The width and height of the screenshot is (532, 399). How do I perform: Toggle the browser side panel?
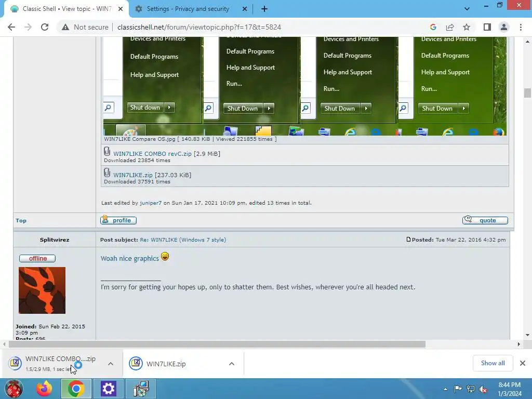(487, 27)
